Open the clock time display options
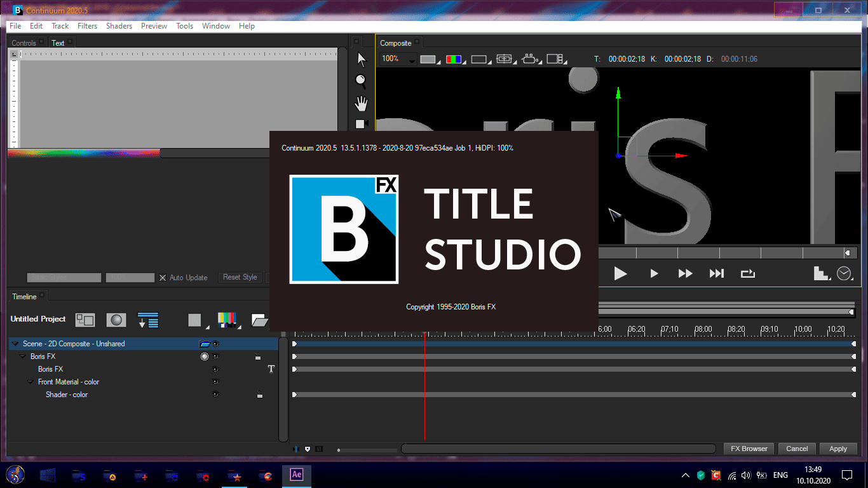868x488 pixels. (844, 273)
